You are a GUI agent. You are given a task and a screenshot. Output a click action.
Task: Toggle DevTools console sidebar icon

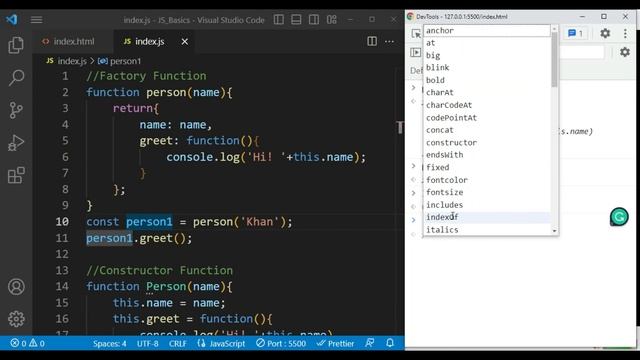416,52
